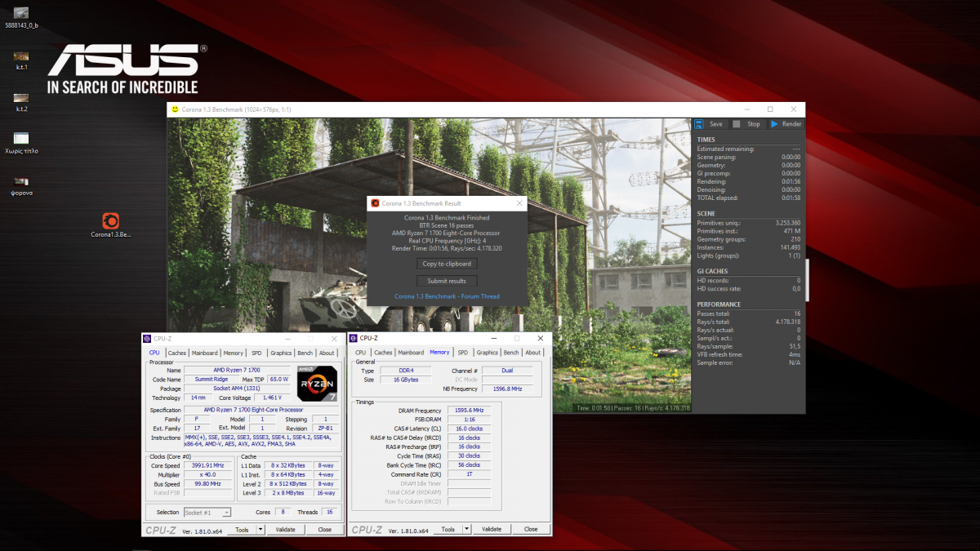The height and width of the screenshot is (551, 980).
Task: Click the CPU-Z title icon in the CPU-tab window
Action: (146, 338)
